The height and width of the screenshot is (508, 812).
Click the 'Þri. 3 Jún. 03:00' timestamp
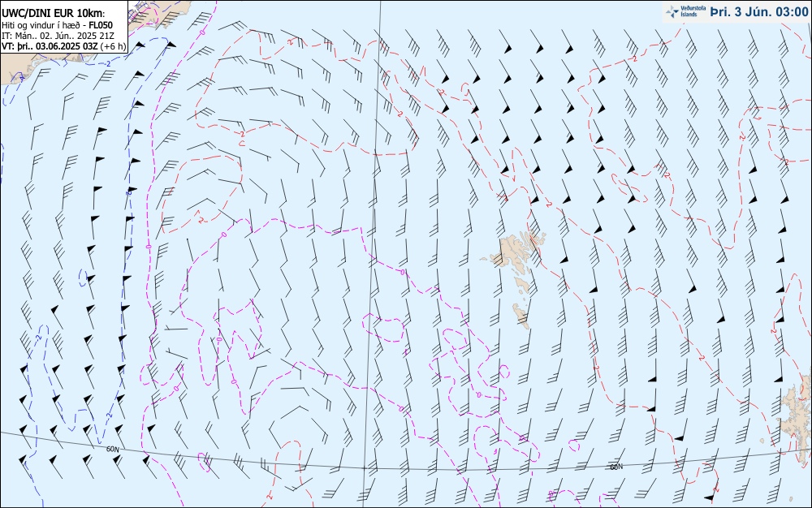(x=758, y=12)
